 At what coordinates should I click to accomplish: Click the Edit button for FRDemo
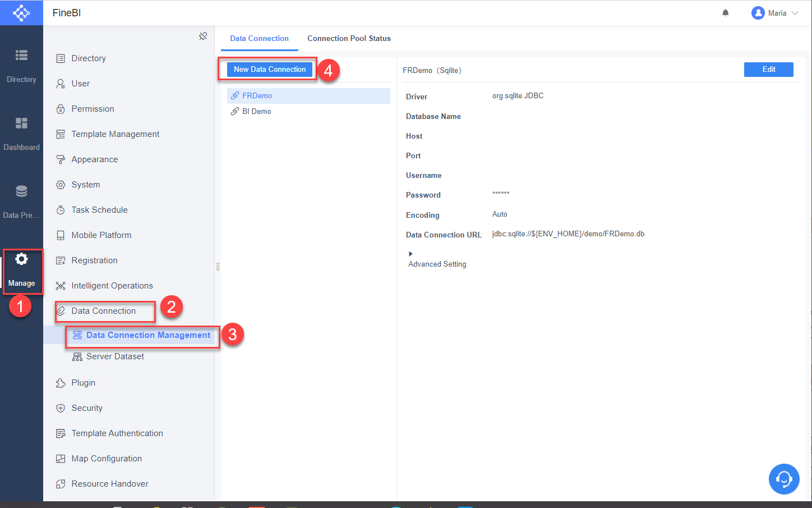point(769,69)
